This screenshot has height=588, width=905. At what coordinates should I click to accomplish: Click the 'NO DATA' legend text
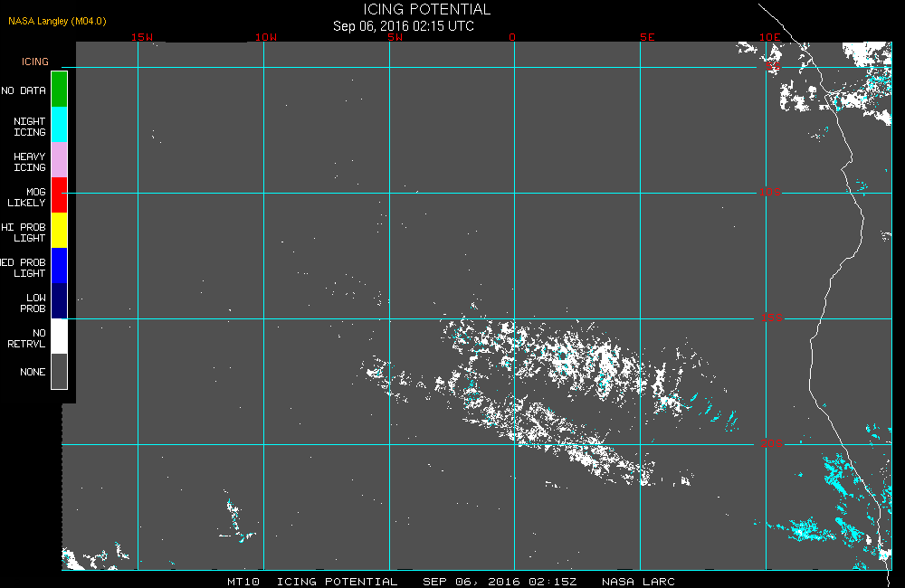(x=24, y=90)
